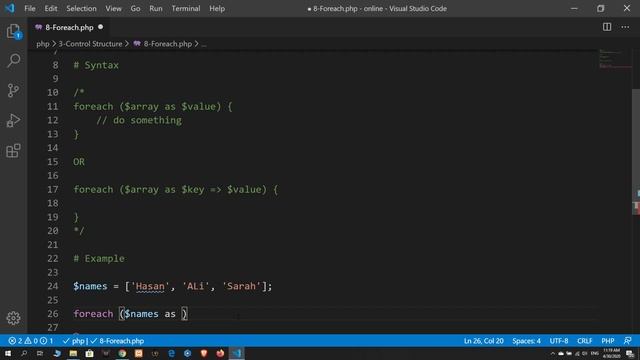Show hidden system tray icons
This screenshot has height=360, width=640.
click(553, 353)
